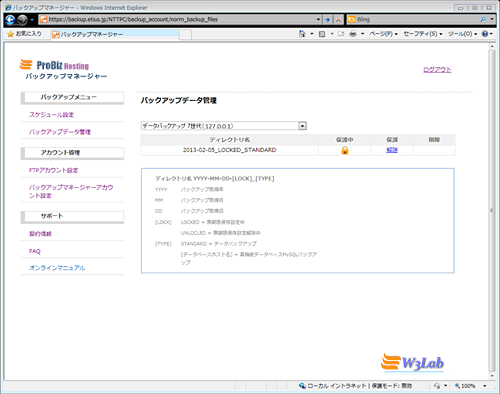Open the お気に入り favorites star button
The height and width of the screenshot is (394, 500).
coord(24,34)
